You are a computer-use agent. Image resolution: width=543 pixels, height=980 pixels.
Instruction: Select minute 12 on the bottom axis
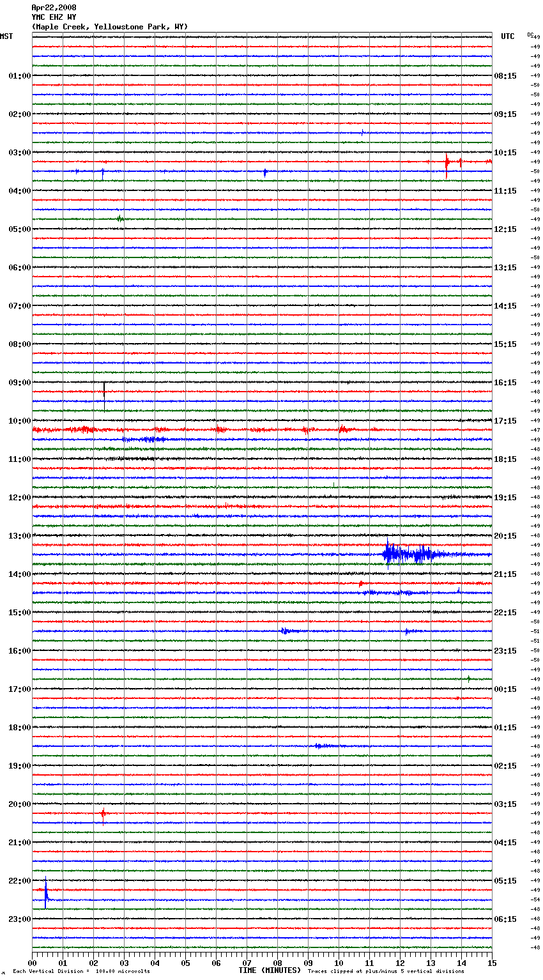pyautogui.click(x=400, y=963)
